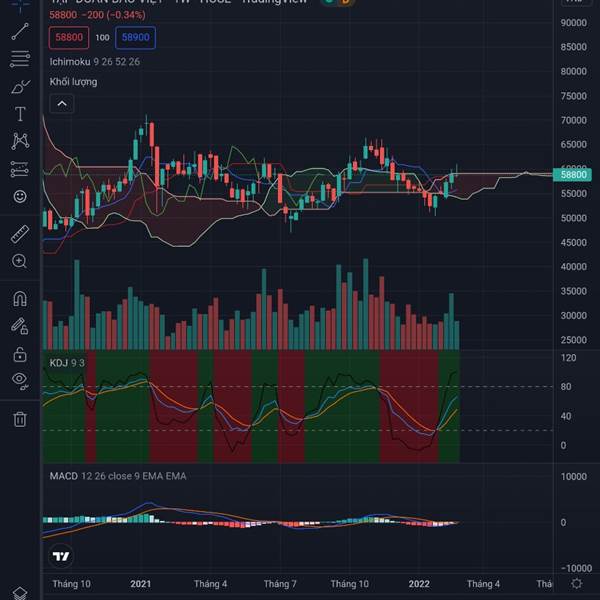
Task: Activate the zoom in tool
Action: tap(19, 261)
